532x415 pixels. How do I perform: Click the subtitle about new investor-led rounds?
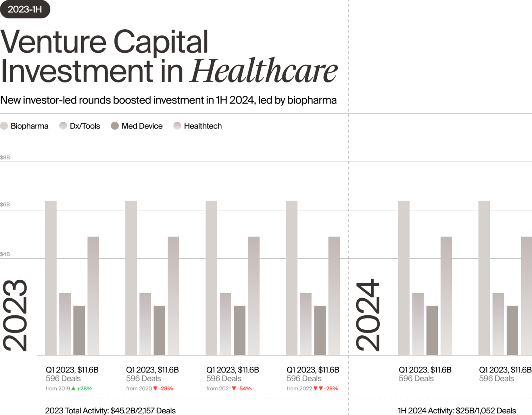tap(168, 100)
